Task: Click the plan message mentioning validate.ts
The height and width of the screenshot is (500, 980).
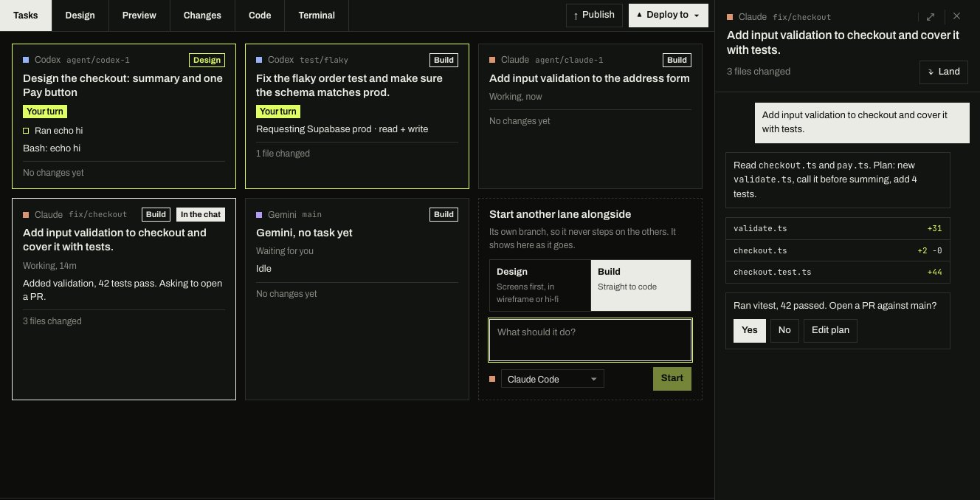Action: click(x=838, y=179)
